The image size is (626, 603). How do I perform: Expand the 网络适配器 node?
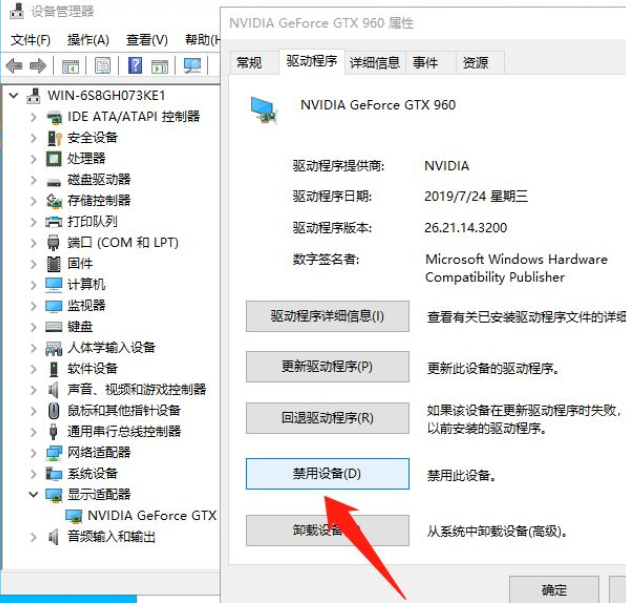(x=34, y=452)
